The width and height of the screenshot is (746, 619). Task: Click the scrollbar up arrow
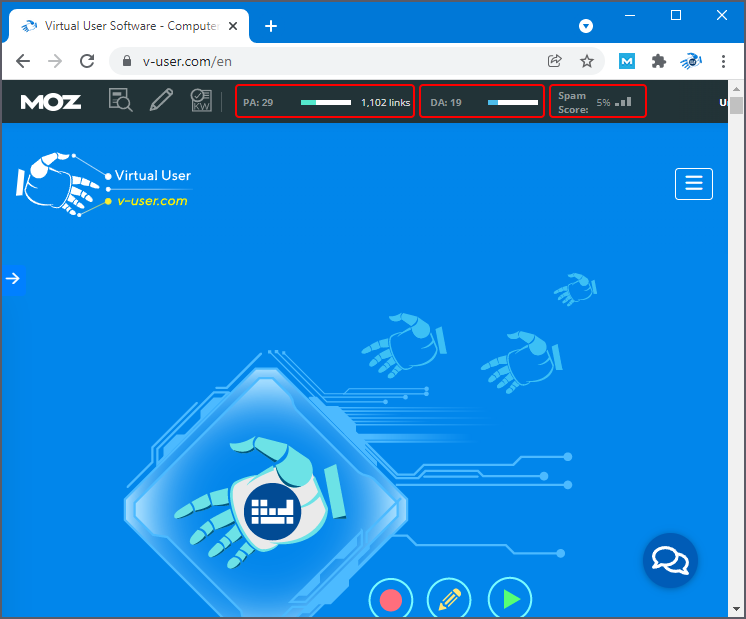(x=736, y=88)
